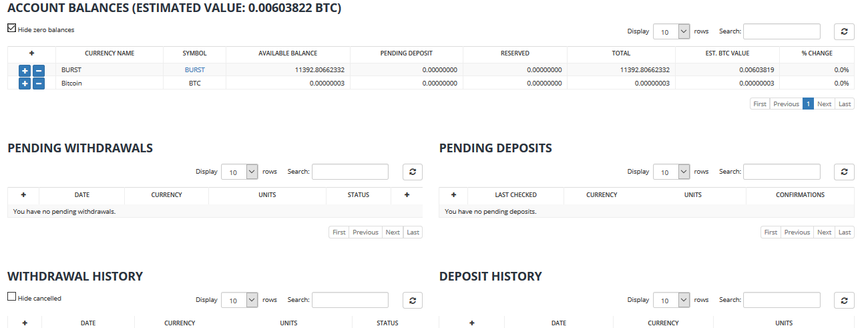This screenshot has width=868, height=328.
Task: Click First in Pending Withdrawals pagination
Action: [x=339, y=232]
